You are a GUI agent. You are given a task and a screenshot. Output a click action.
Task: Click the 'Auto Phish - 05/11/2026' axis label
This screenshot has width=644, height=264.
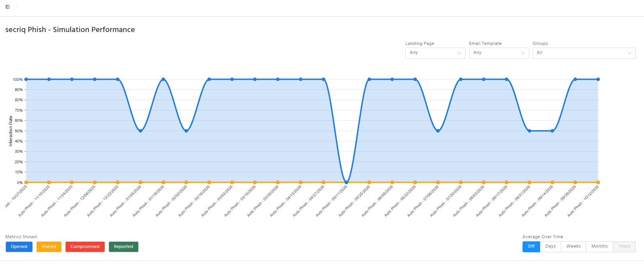332,201
